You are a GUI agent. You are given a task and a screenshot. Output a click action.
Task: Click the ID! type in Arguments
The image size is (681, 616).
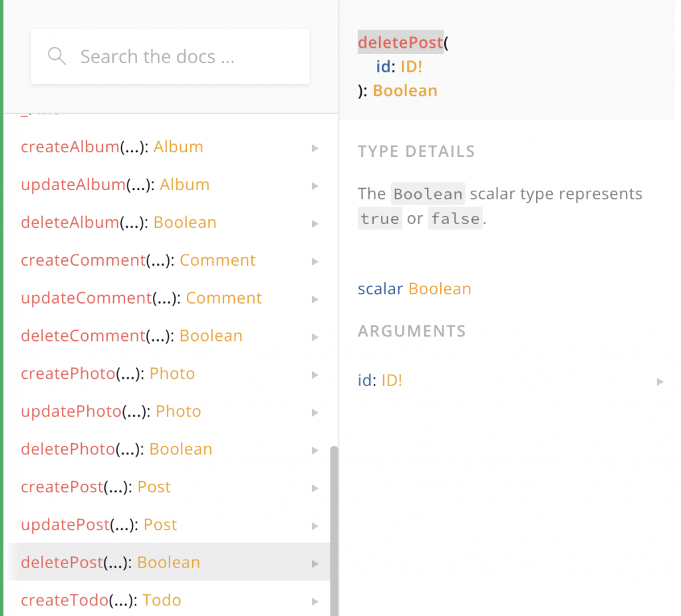pos(392,381)
